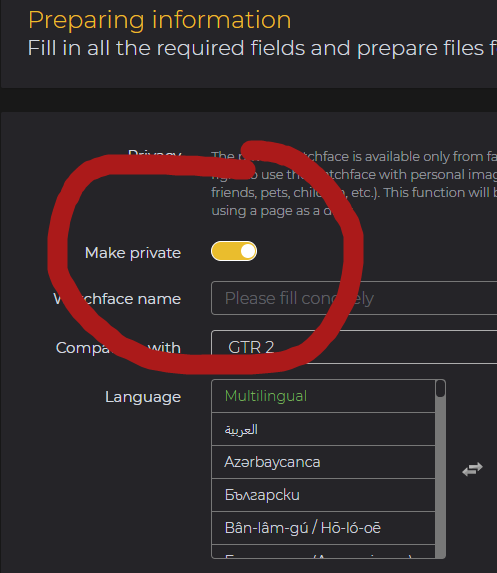The height and width of the screenshot is (573, 497).
Task: Select العربية in the language list
Action: pos(323,429)
